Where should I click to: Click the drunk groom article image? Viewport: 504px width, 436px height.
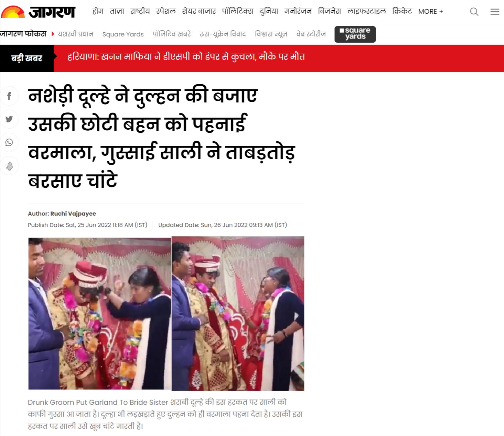pyautogui.click(x=166, y=313)
